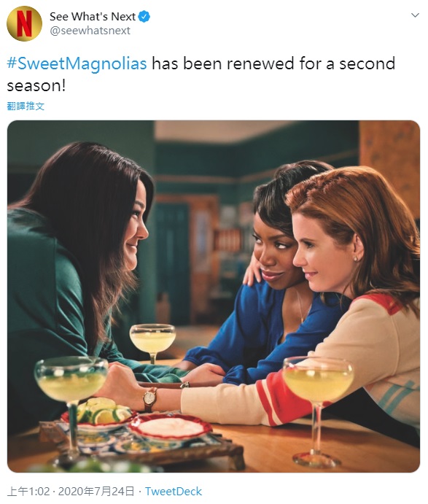Open the See What's Next display name
Viewport: 428px width, 504px height.
pos(93,16)
